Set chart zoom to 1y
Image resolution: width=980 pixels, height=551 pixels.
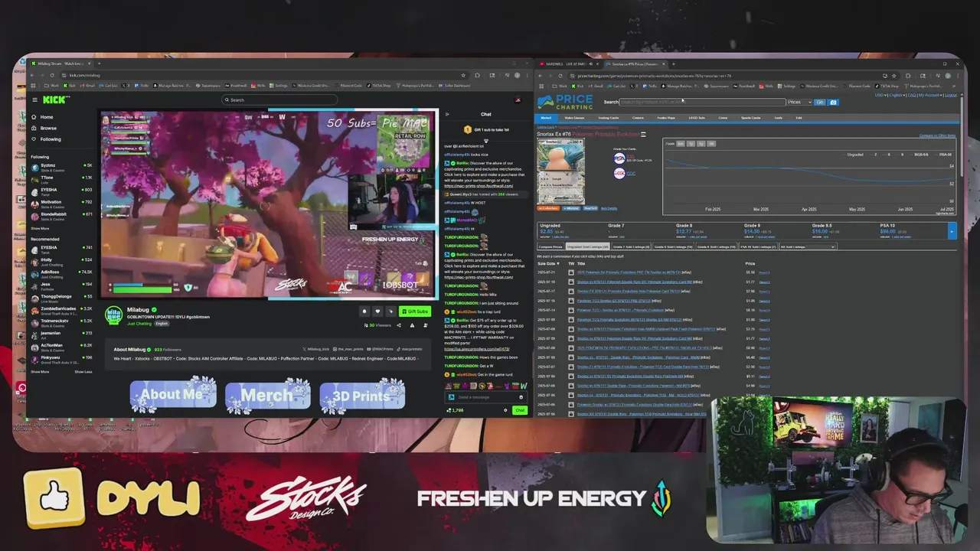[x=691, y=144]
